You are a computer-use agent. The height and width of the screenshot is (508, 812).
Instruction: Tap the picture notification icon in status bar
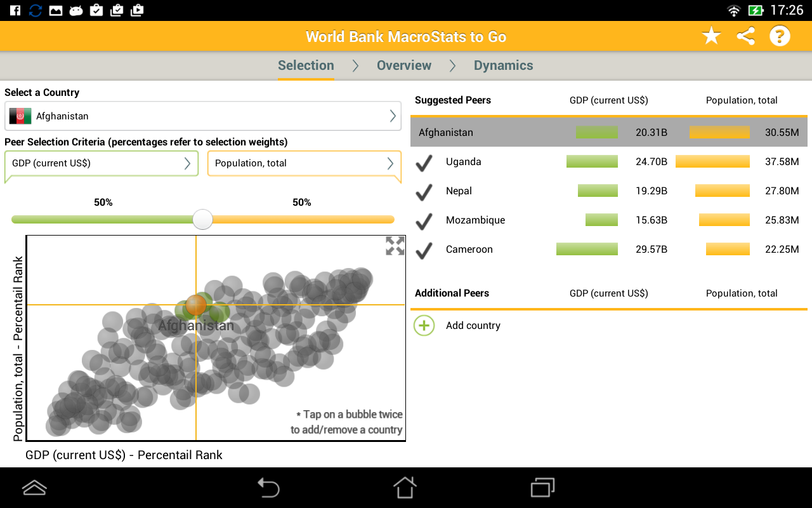(56, 10)
